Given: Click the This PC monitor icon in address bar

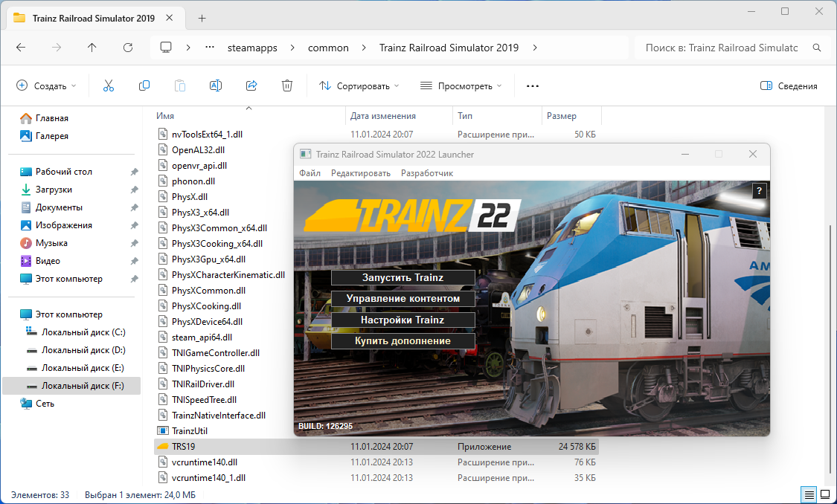Looking at the screenshot, I should pyautogui.click(x=166, y=48).
